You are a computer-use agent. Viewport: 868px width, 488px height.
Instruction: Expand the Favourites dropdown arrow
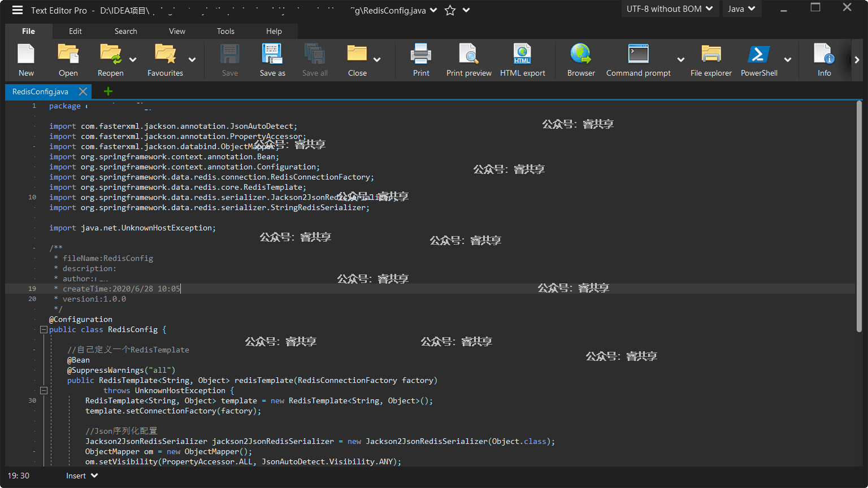pyautogui.click(x=192, y=60)
